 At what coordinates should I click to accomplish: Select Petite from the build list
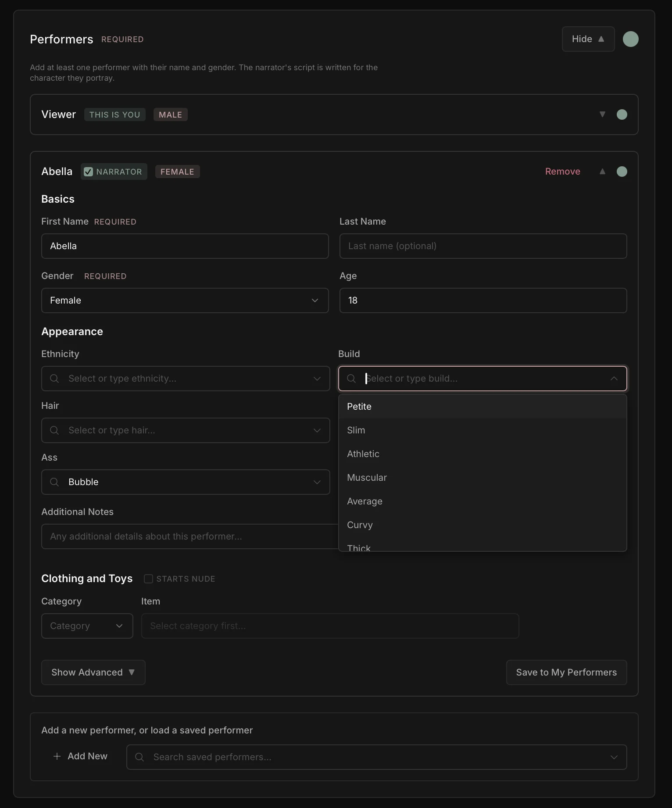click(483, 407)
